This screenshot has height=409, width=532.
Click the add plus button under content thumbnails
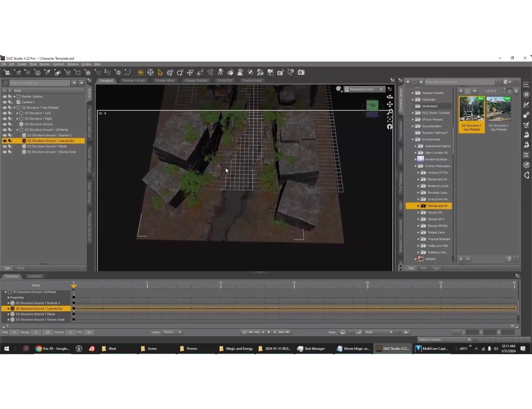tap(461, 259)
